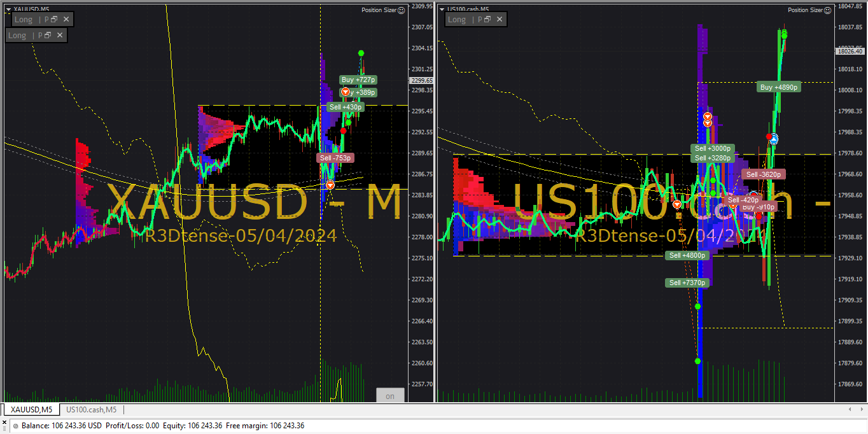Click the orange sell arrow below Sell -753p

[x=330, y=185]
